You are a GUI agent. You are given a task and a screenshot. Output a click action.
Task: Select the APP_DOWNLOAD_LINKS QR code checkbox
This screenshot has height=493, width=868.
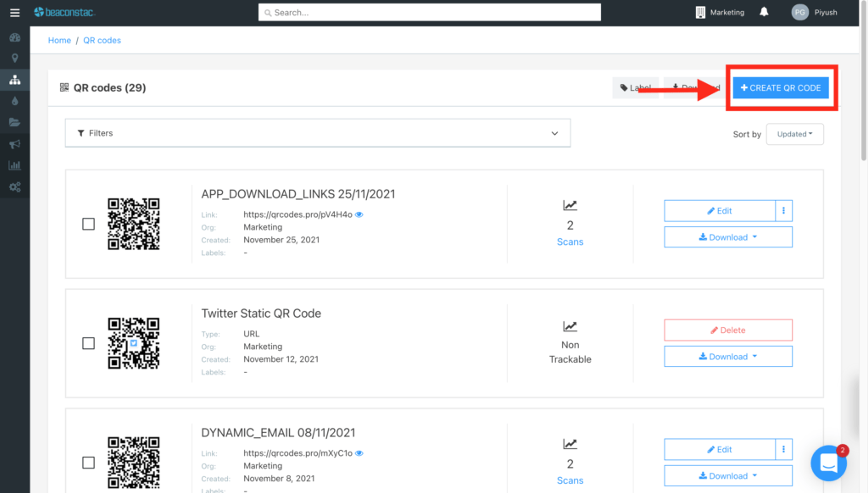pos(88,224)
